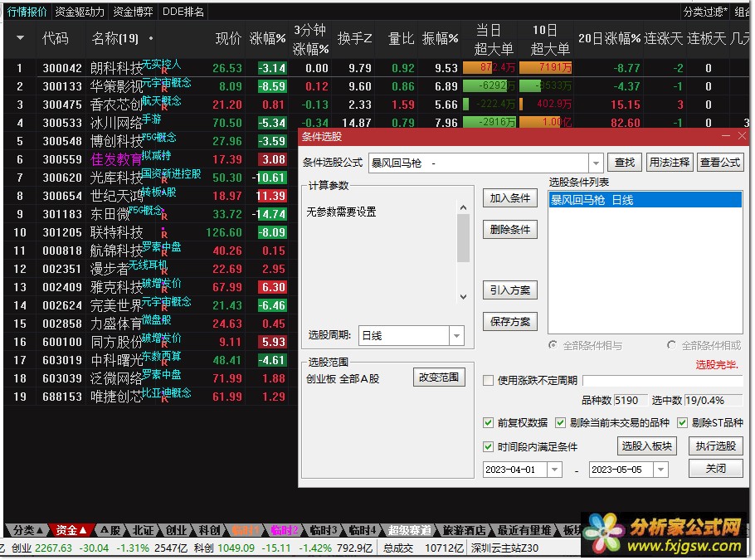Click 用法注释 button
This screenshot has width=755, height=560.
670,163
